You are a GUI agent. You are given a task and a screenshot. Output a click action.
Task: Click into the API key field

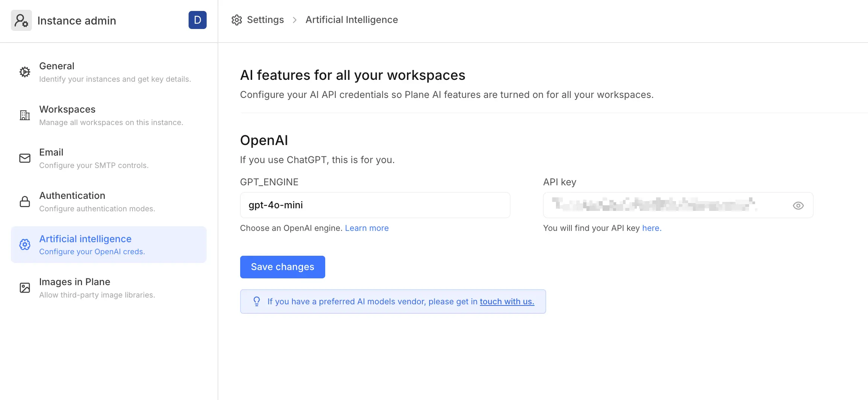[662, 205]
